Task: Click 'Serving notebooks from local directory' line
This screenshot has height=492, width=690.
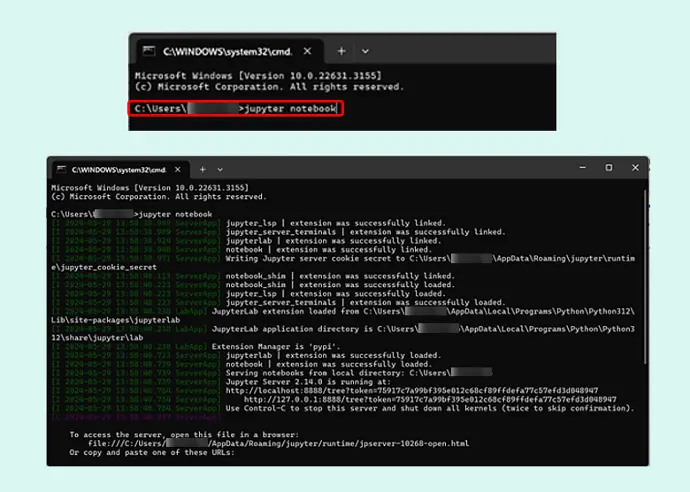Action: click(359, 373)
